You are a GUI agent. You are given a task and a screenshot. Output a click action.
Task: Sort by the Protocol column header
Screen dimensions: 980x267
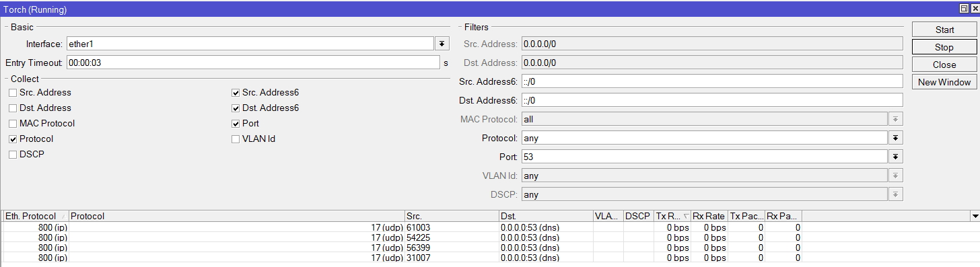point(237,217)
